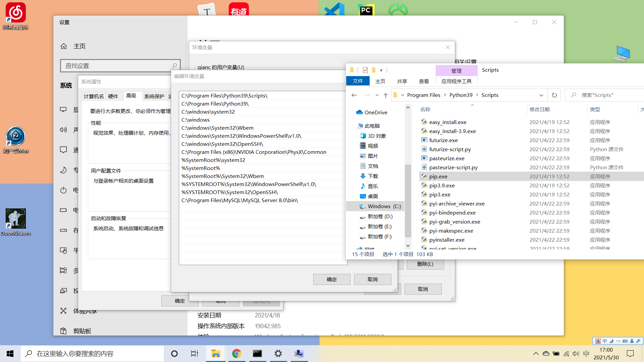Switch to 查看 ribbon tab
The height and width of the screenshot is (362, 644).
pyautogui.click(x=424, y=81)
